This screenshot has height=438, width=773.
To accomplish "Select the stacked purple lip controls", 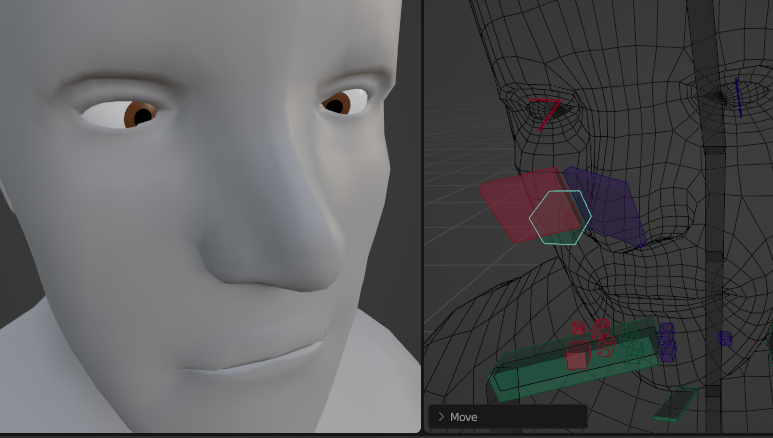I will pyautogui.click(x=667, y=342).
